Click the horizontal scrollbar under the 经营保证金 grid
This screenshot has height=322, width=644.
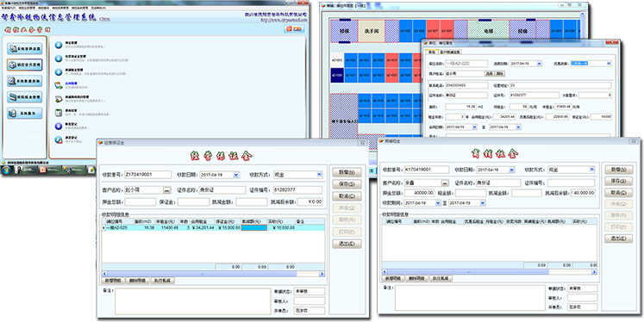click(213, 274)
